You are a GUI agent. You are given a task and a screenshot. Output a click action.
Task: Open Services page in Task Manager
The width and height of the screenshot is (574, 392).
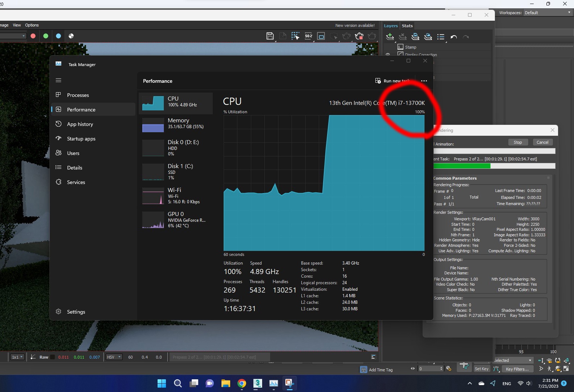tap(93, 182)
